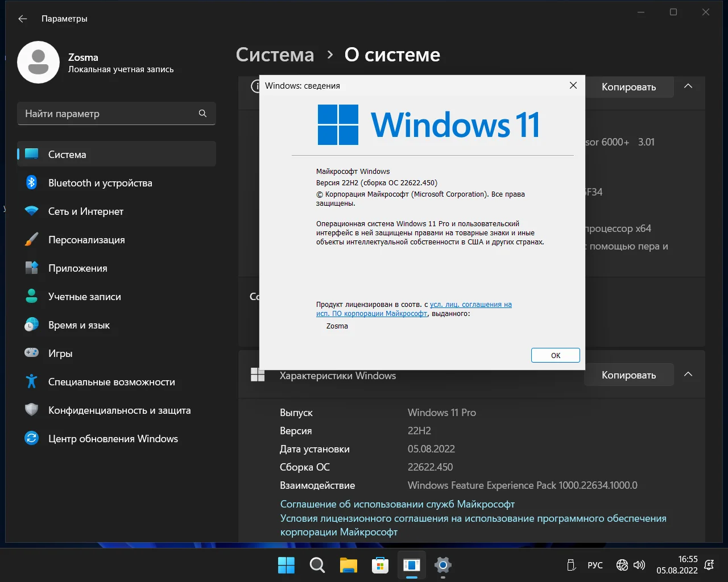Open the Apps settings section
Viewport: 728px width, 582px height.
click(x=77, y=268)
